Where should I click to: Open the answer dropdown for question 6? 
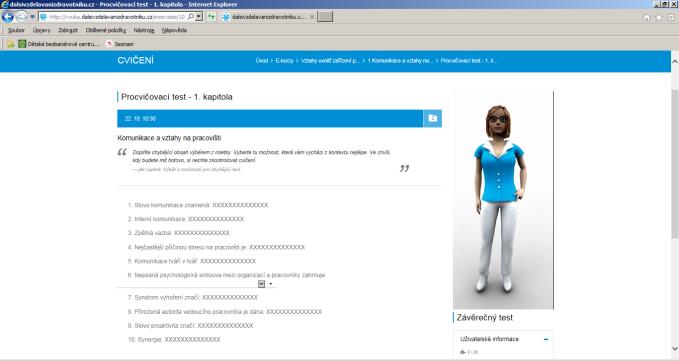tap(261, 284)
